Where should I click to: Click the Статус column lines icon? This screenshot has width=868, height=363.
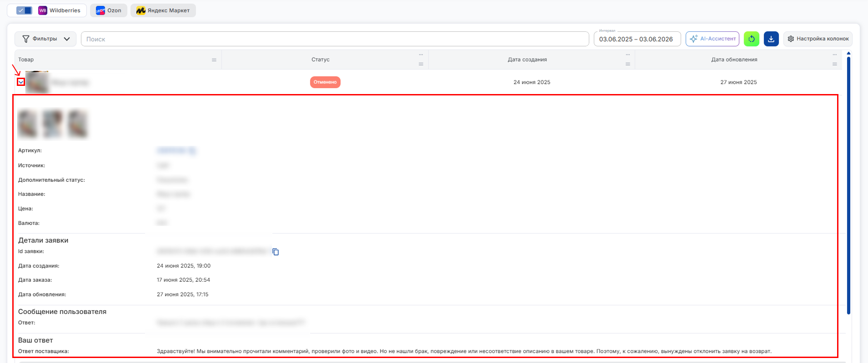click(421, 64)
